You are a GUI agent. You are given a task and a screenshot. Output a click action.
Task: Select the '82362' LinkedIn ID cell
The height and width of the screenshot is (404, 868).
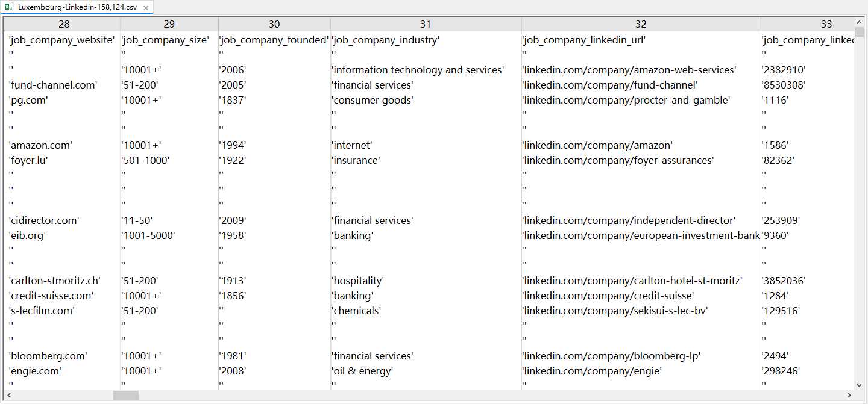pos(808,160)
